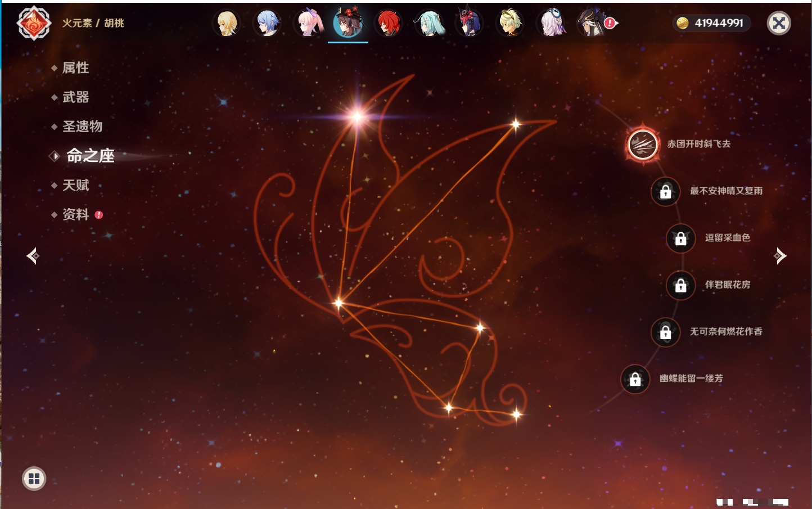Select the green-blonde haired character avatar
This screenshot has height=509, width=812.
(x=510, y=23)
